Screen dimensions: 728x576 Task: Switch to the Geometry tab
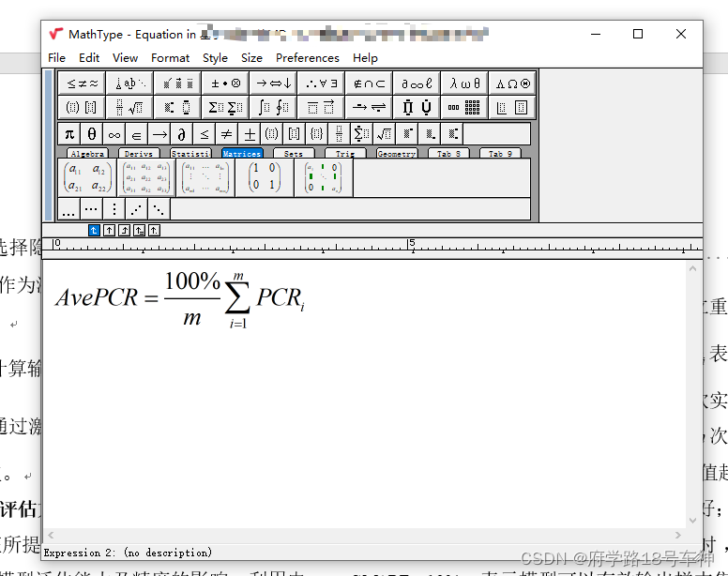pos(397,154)
